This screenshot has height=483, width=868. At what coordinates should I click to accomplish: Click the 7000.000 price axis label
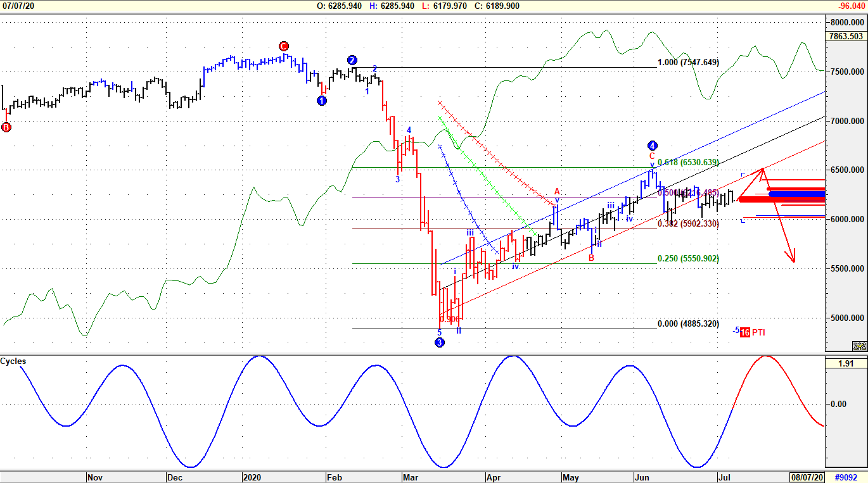click(x=847, y=121)
